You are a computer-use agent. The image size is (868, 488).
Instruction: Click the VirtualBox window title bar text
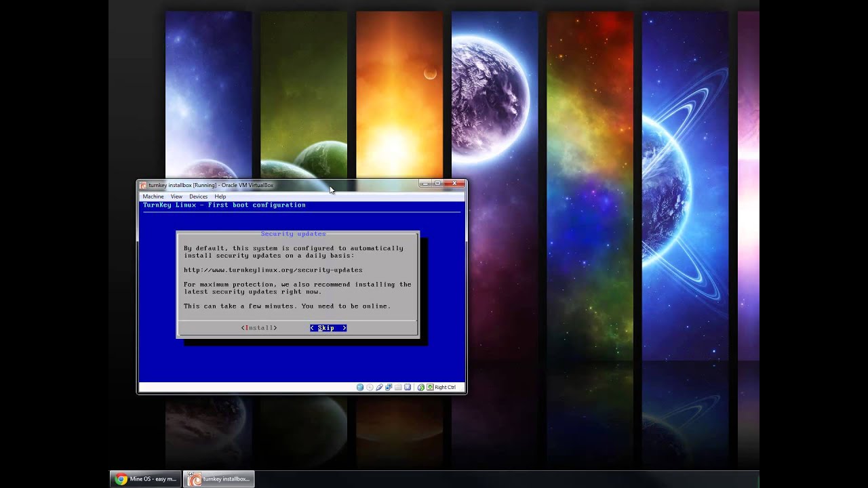click(211, 185)
